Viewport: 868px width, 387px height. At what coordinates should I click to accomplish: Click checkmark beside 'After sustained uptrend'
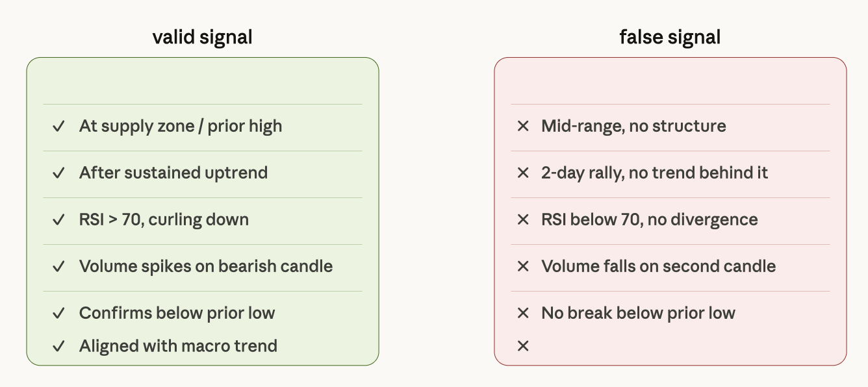coord(59,173)
